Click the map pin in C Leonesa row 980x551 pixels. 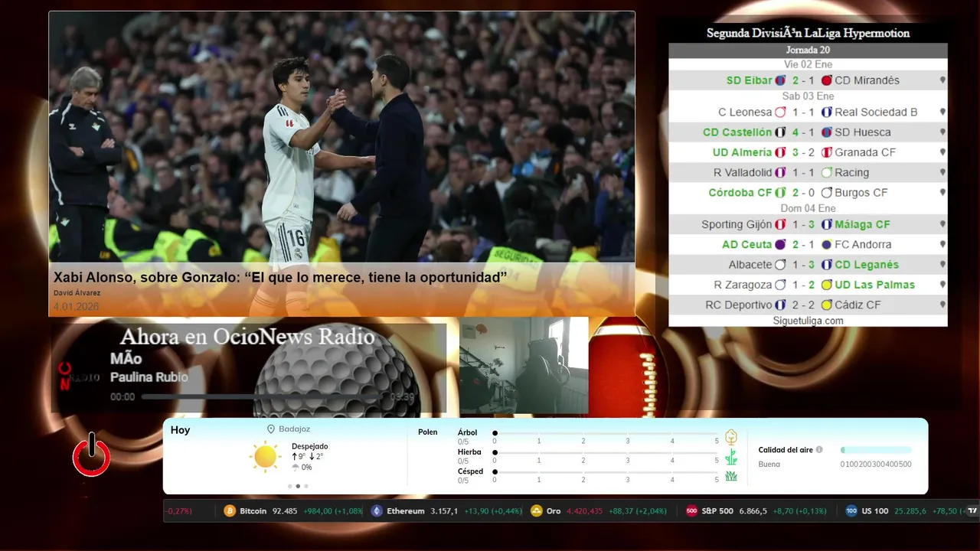click(x=942, y=112)
